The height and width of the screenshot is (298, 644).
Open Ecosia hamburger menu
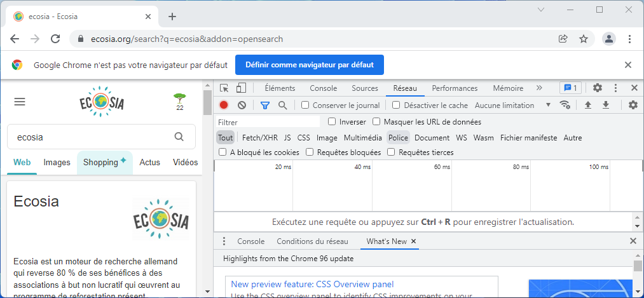pos(20,102)
